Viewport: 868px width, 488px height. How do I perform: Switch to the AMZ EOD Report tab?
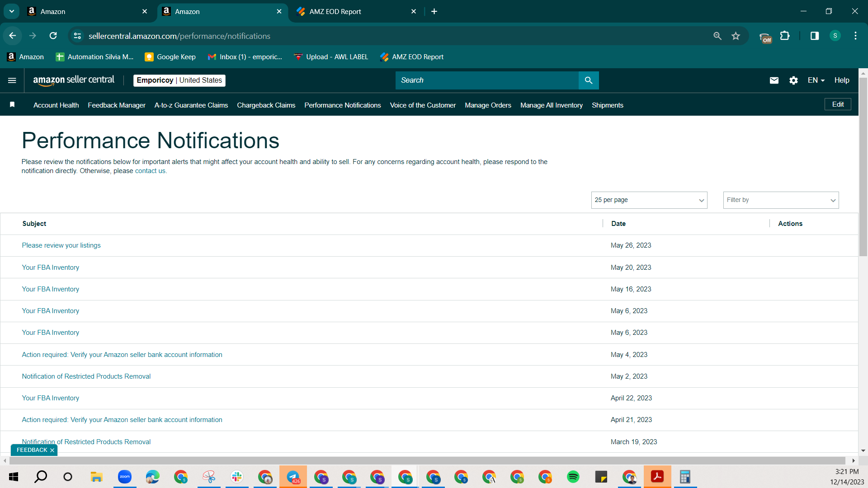click(x=357, y=12)
